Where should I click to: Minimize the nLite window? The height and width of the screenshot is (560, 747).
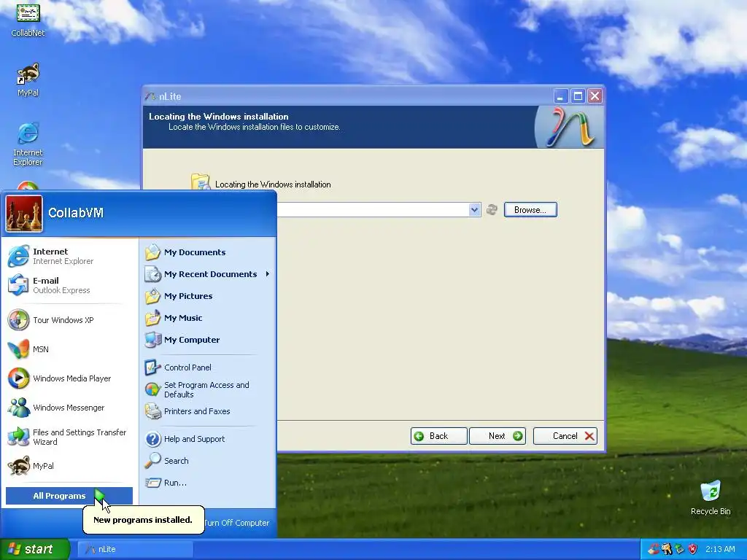pos(561,96)
